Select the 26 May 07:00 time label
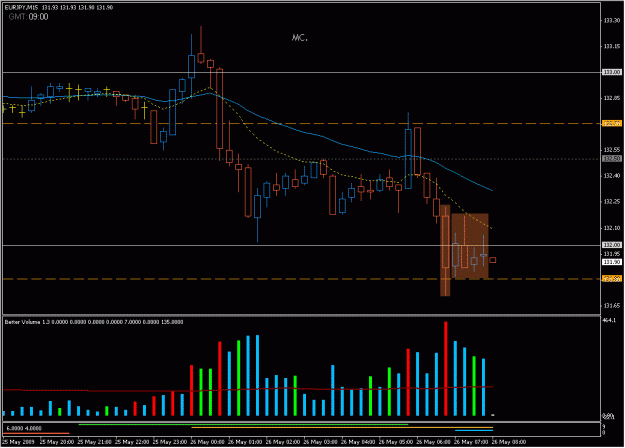The image size is (625, 448). 471,442
